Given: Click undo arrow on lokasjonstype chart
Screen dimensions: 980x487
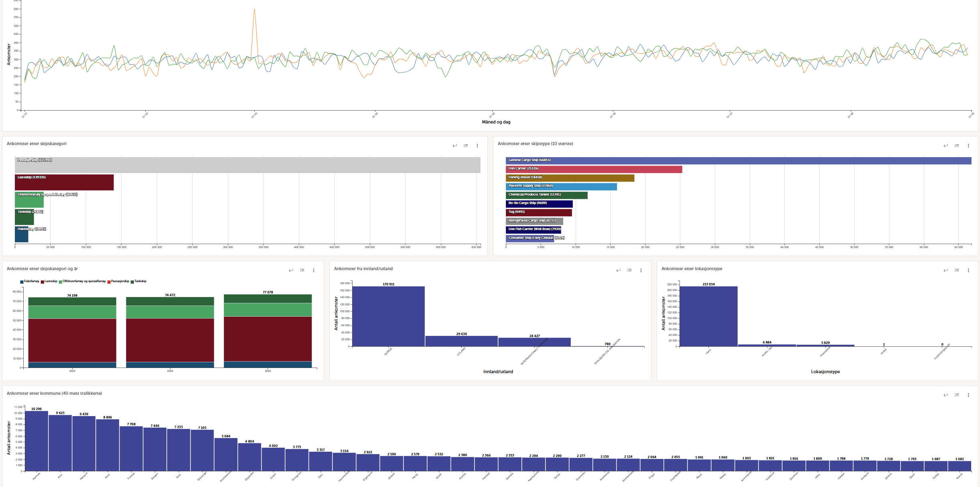Looking at the screenshot, I should [x=946, y=270].
